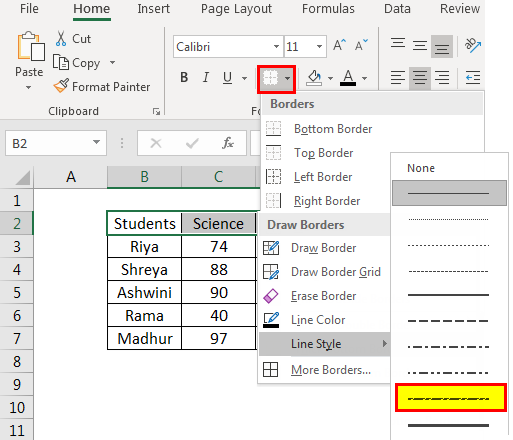Switch to the Page Layout tab
The width and height of the screenshot is (513, 440).
[236, 9]
